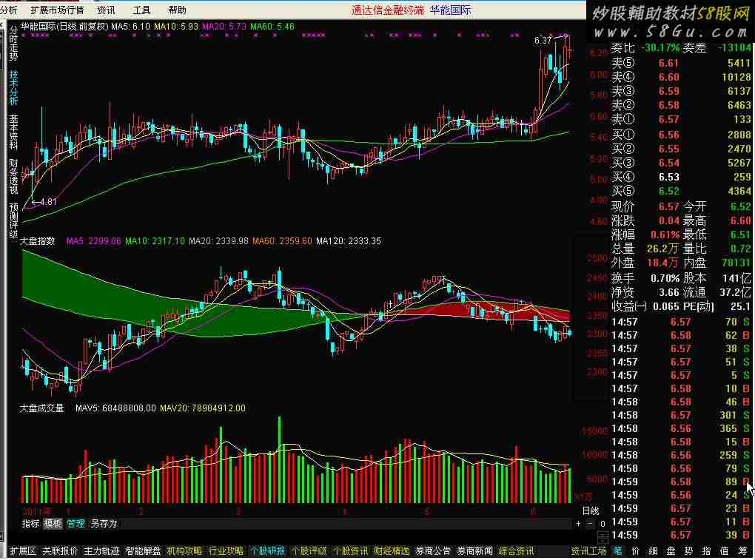This screenshot has height=560, width=755.
Task: Click the 另存为 button
Action: 104,524
